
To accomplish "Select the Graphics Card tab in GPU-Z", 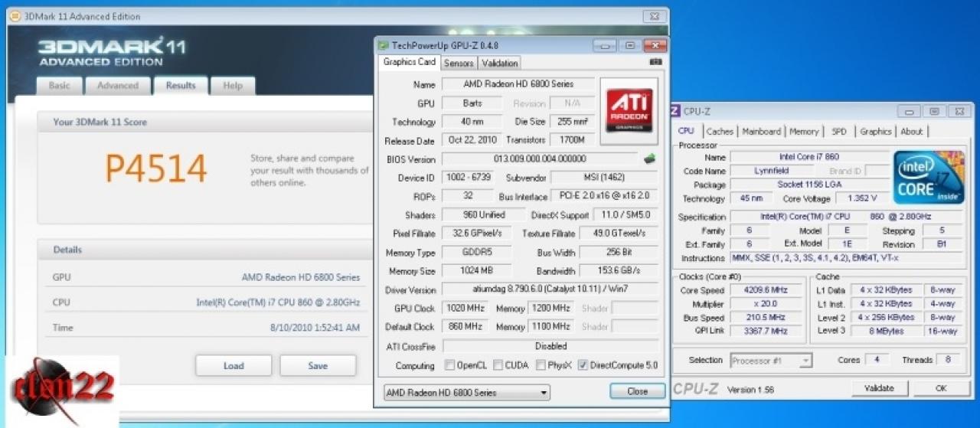I will tap(410, 62).
